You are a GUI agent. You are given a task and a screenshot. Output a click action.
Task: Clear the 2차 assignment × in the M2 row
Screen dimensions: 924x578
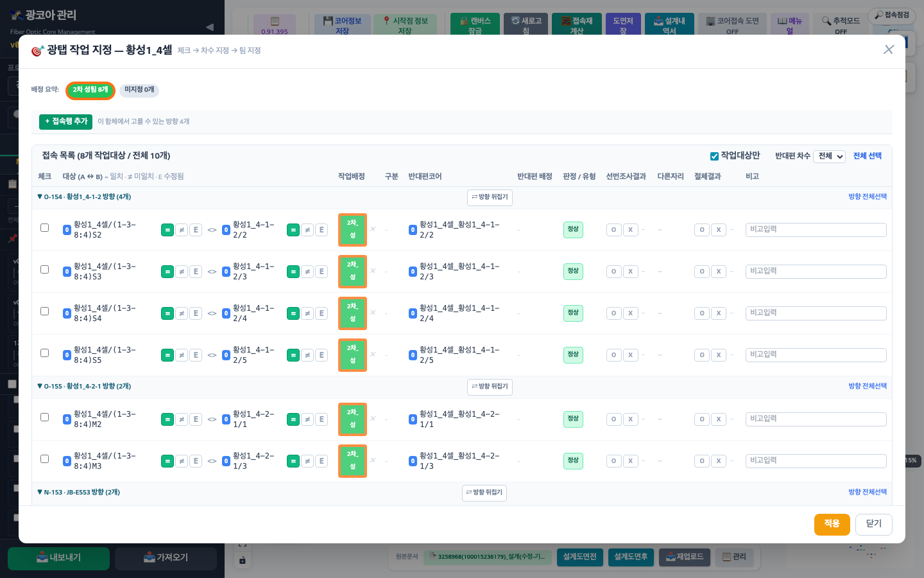(x=373, y=418)
